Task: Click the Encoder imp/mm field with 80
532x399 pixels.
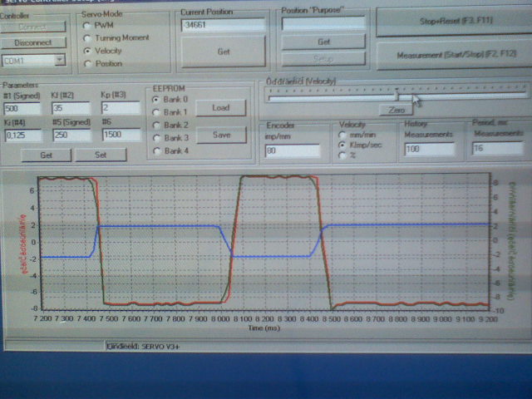Action: point(293,150)
